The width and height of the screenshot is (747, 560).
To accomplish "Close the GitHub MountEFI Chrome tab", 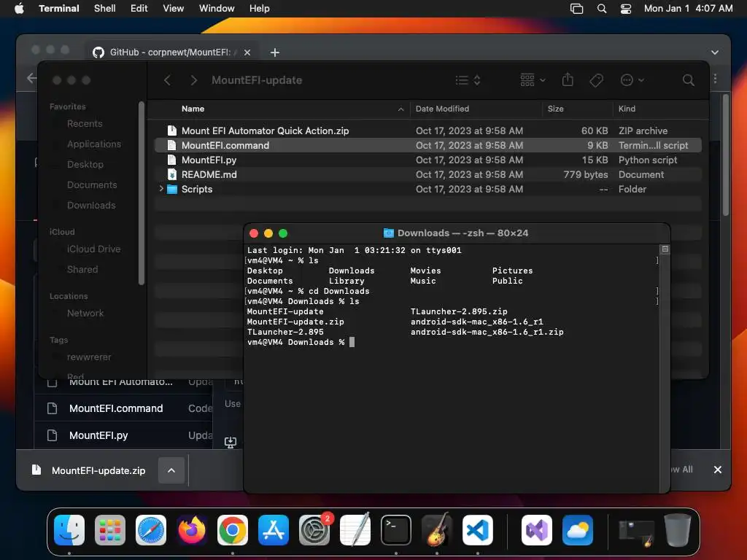I will point(247,52).
